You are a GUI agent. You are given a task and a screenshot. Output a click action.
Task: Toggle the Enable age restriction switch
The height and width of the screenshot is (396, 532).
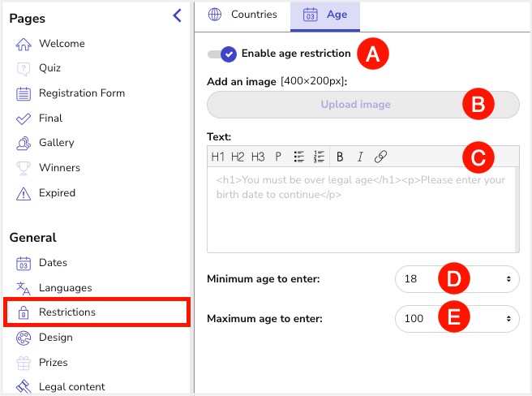point(222,54)
